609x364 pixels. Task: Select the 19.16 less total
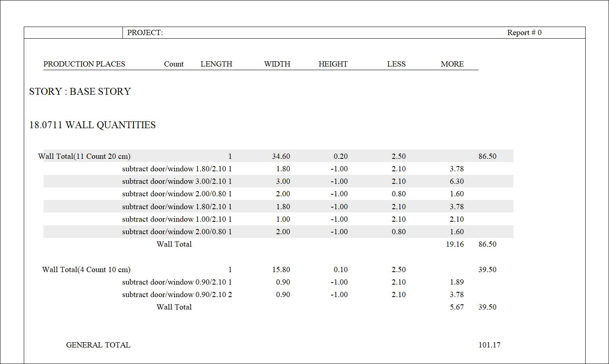point(455,244)
